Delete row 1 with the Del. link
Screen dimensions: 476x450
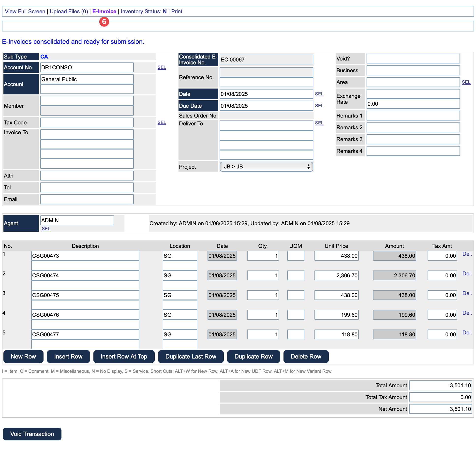tap(467, 254)
